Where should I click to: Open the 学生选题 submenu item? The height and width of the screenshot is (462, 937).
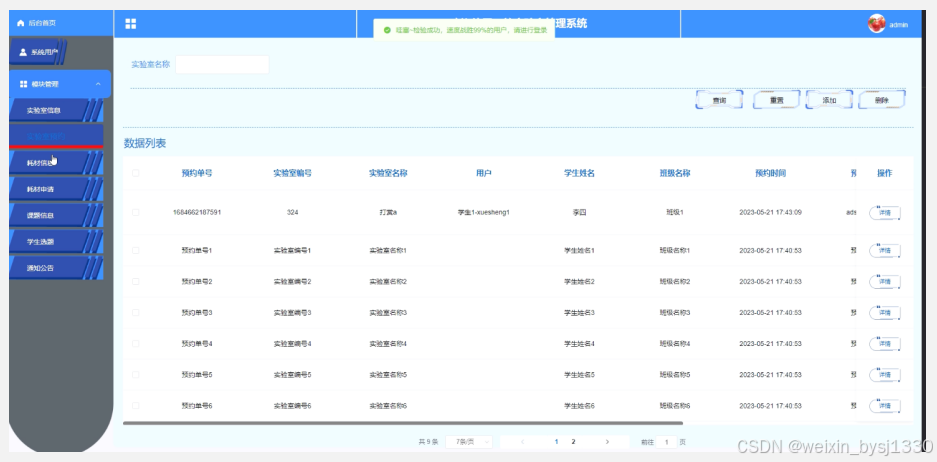pos(56,241)
